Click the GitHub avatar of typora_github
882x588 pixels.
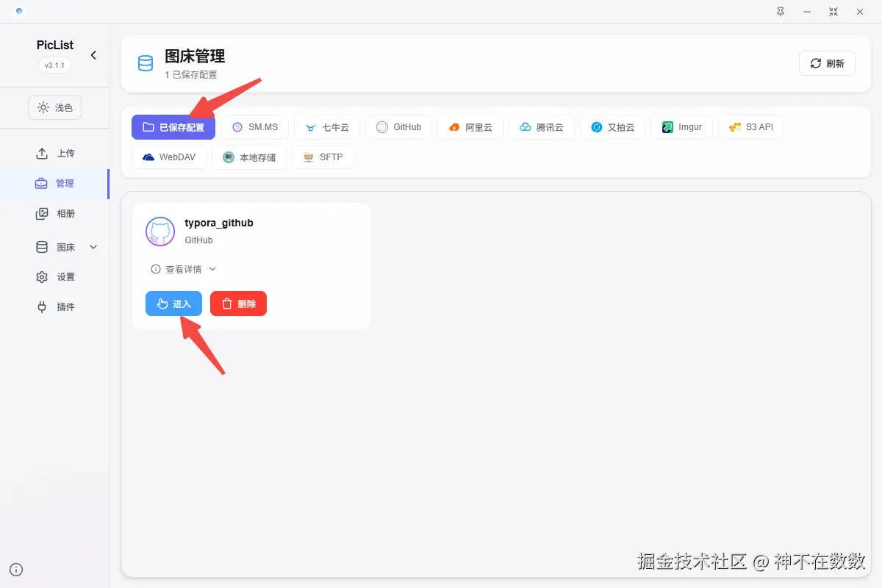(x=160, y=232)
